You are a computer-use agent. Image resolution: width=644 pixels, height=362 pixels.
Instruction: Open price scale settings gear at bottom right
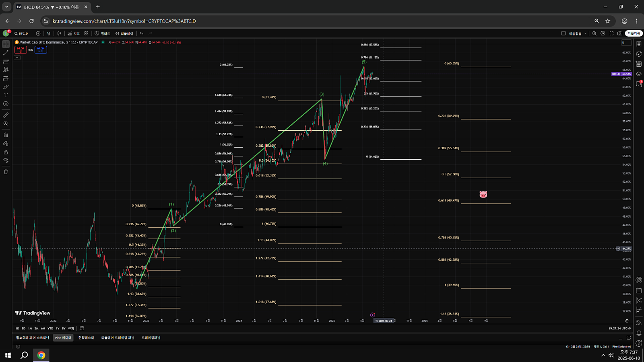(627, 321)
